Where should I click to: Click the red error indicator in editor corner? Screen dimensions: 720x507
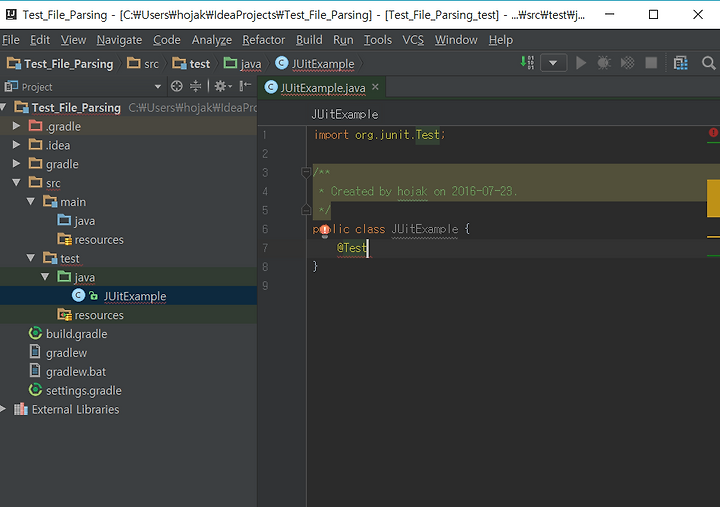(713, 132)
